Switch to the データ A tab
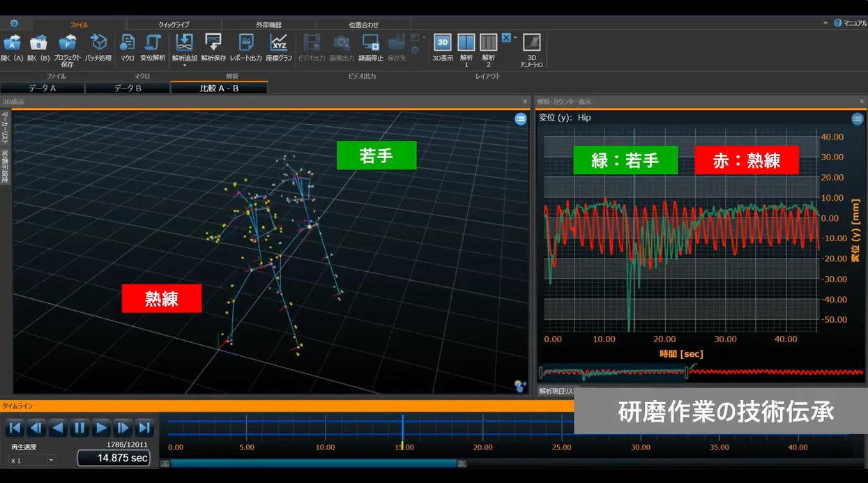868x483 pixels. (43, 89)
